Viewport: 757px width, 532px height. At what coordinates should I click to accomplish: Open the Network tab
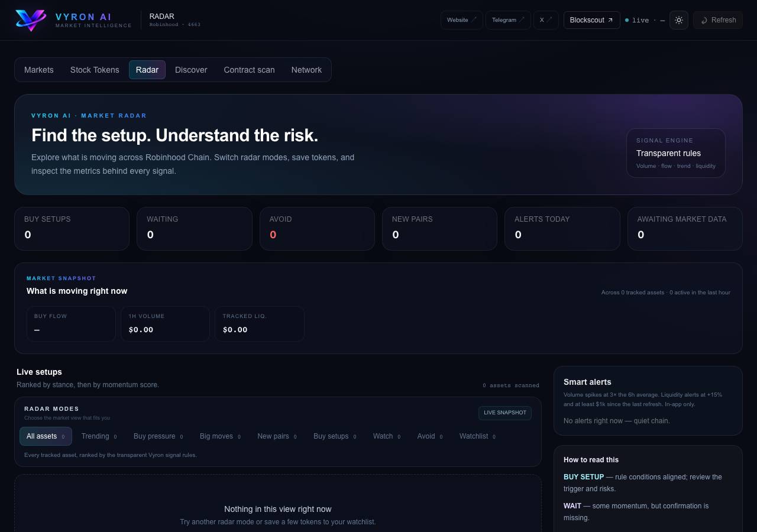306,70
